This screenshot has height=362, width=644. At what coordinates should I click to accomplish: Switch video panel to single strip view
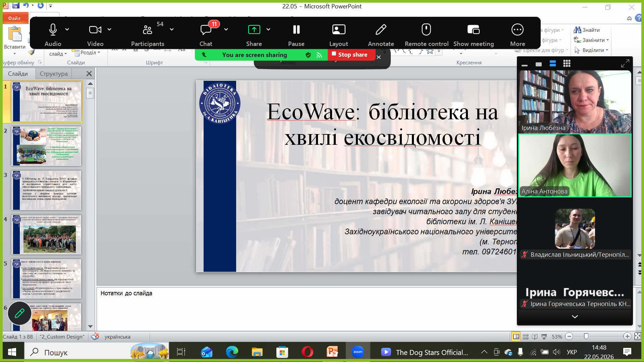(539, 64)
